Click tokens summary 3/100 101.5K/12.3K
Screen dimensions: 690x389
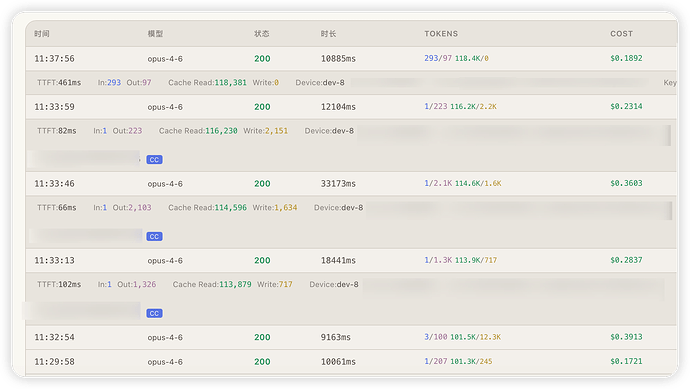click(x=462, y=337)
